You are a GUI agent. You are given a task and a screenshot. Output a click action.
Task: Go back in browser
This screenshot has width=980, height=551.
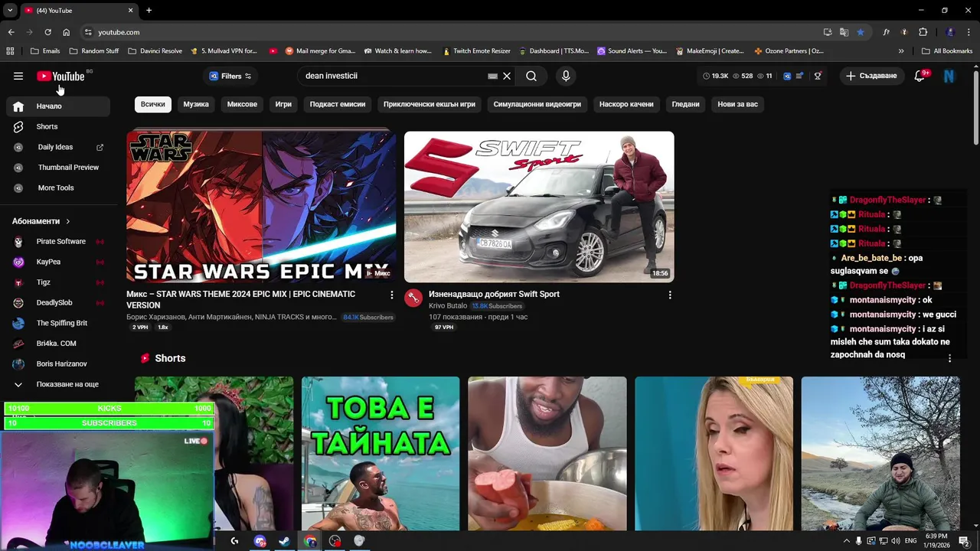pyautogui.click(x=11, y=32)
